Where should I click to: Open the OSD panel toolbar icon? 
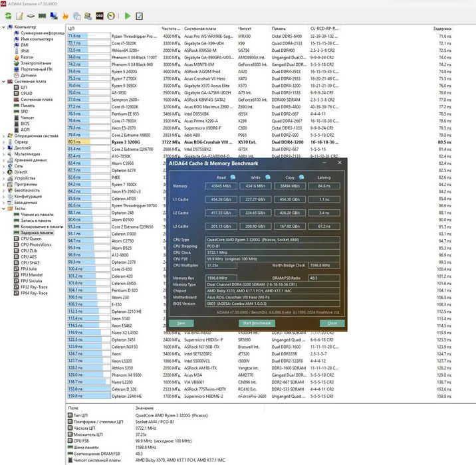pyautogui.click(x=100, y=16)
